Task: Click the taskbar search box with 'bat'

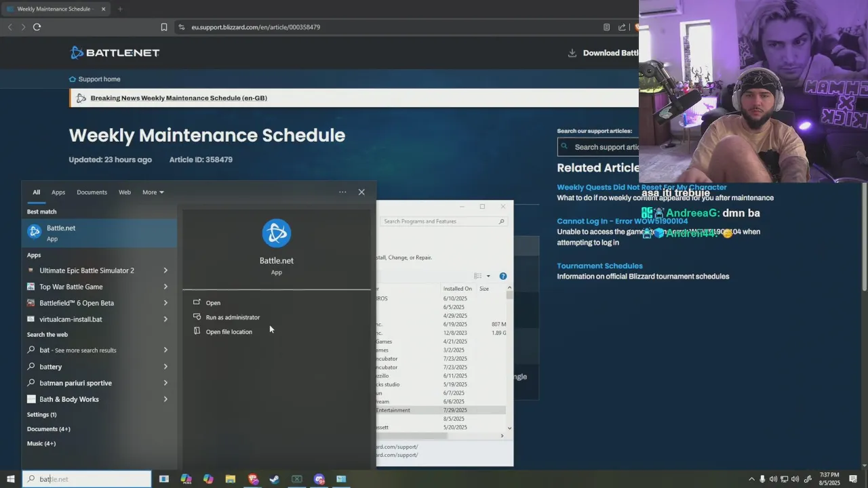Action: click(x=87, y=479)
